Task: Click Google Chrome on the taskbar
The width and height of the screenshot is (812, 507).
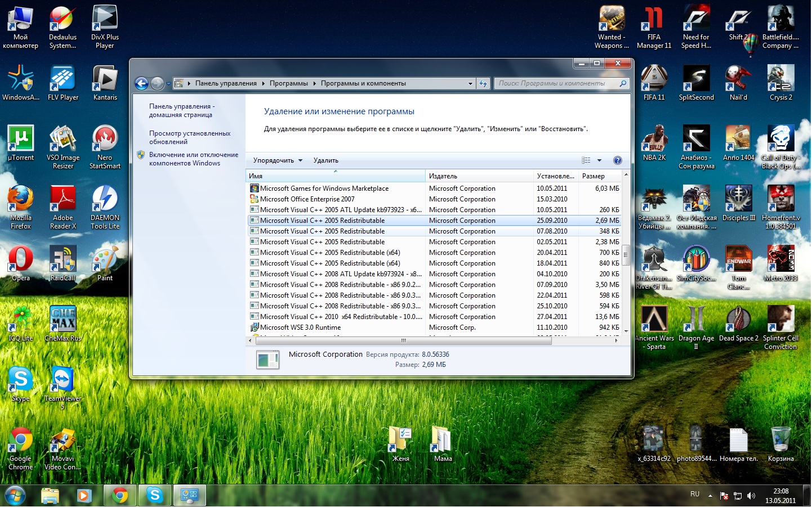Action: 120,495
